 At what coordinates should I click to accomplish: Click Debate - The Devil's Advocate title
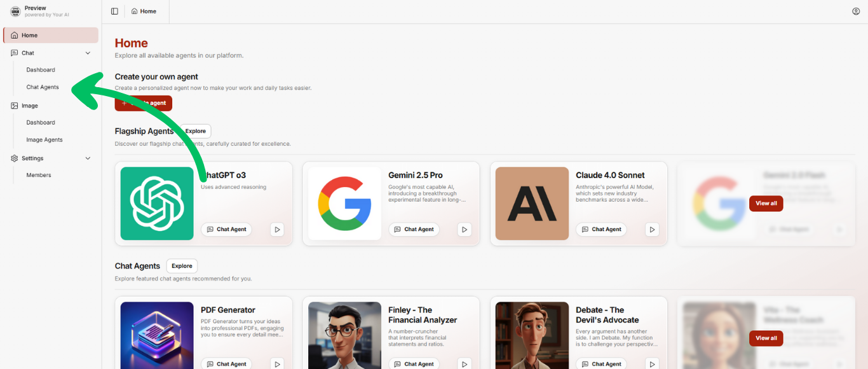pyautogui.click(x=607, y=315)
